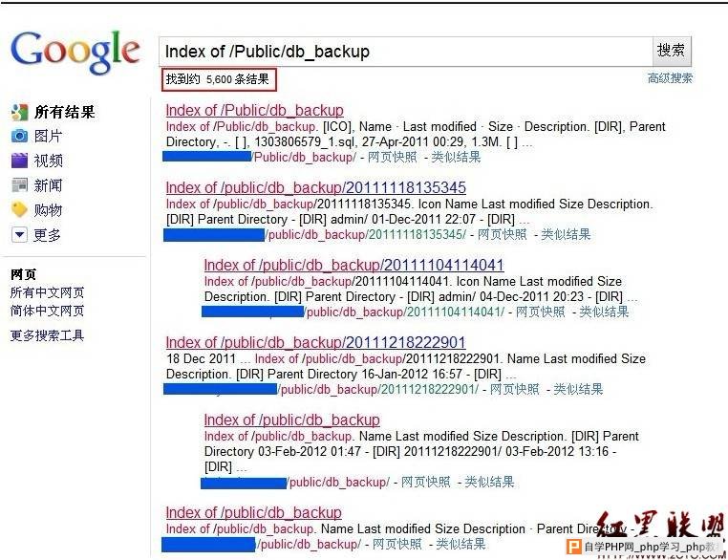Show 更多 search categories
The image size is (728, 560).
pyautogui.click(x=48, y=235)
